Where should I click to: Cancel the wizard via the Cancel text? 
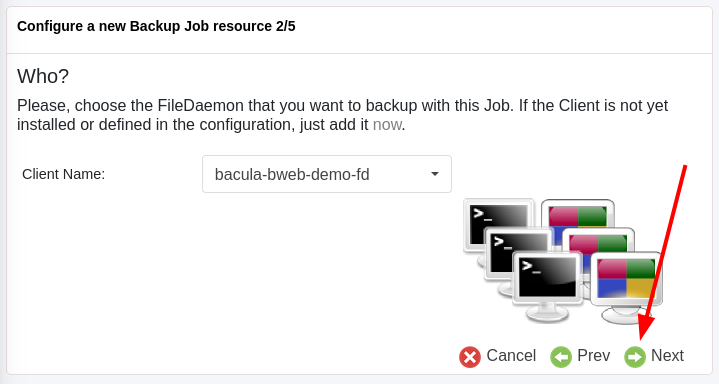pos(511,356)
